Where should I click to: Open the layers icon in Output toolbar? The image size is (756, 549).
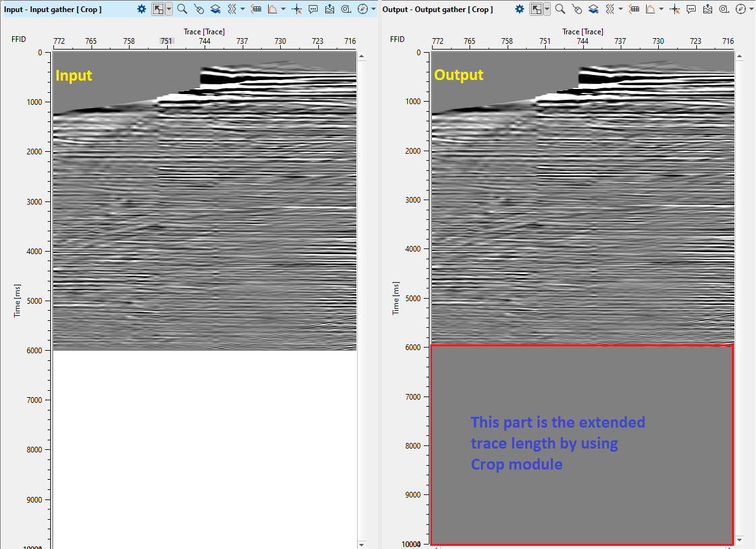coord(593,9)
